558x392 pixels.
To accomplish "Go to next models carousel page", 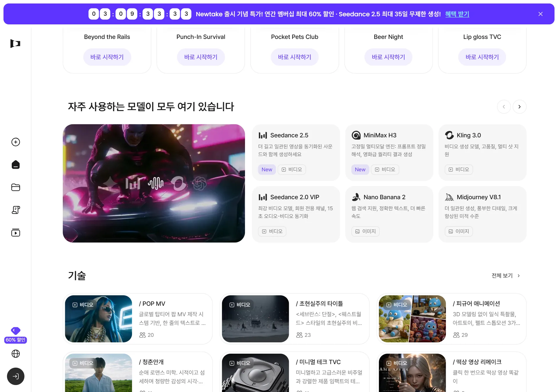I will (x=520, y=107).
